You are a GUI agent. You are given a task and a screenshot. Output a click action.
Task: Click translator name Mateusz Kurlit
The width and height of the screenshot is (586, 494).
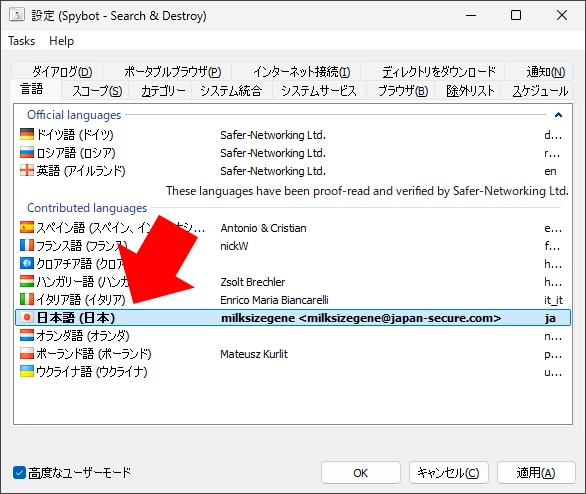point(254,354)
